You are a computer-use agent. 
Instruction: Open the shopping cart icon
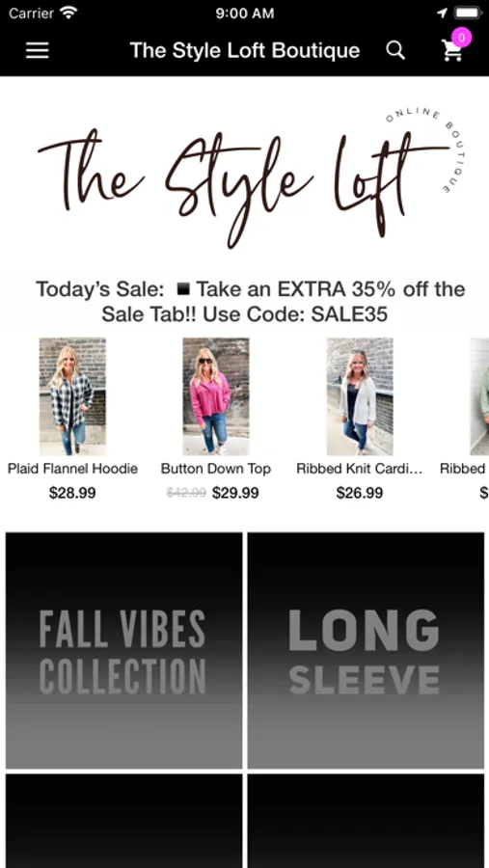point(452,51)
